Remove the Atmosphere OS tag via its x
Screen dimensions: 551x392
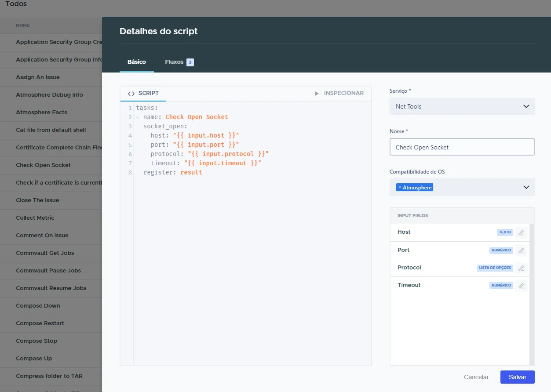400,187
